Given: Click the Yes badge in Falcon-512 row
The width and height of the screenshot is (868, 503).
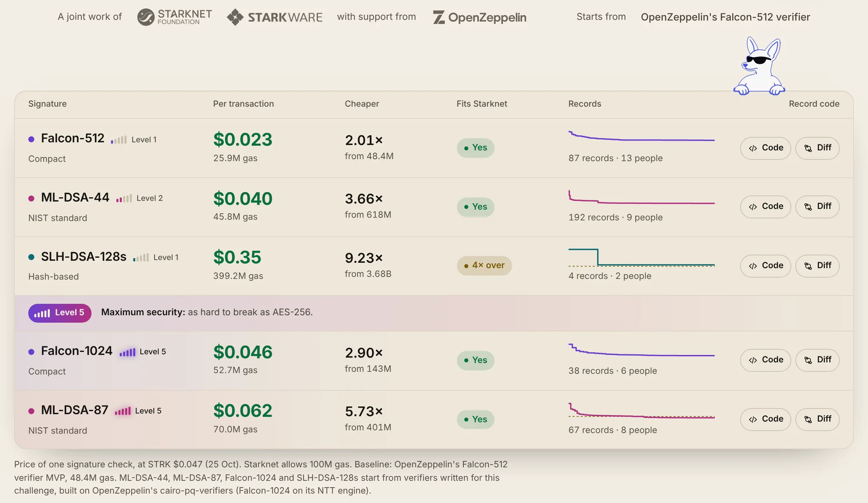Looking at the screenshot, I should (476, 148).
